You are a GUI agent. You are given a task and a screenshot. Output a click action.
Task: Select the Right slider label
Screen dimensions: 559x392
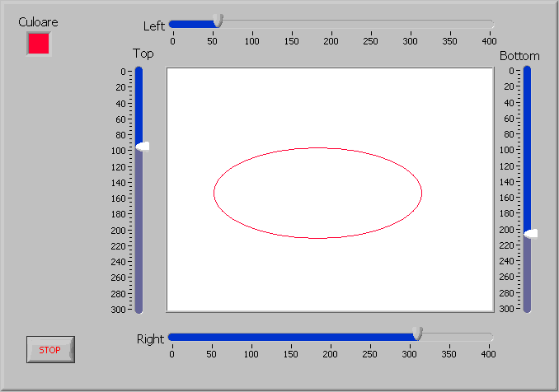[x=150, y=338]
